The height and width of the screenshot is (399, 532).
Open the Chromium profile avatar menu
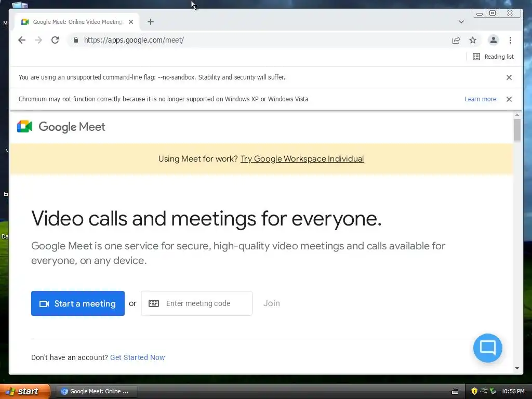(494, 40)
